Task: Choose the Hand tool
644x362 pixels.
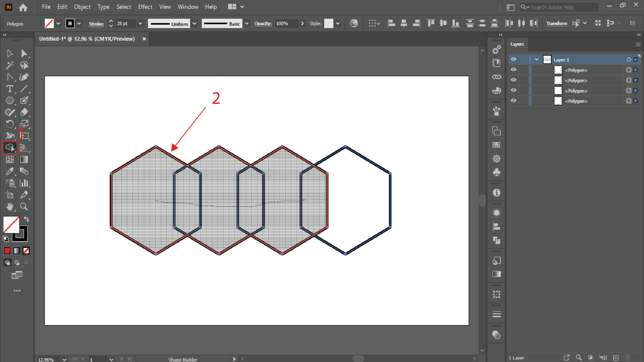Action: click(10, 207)
